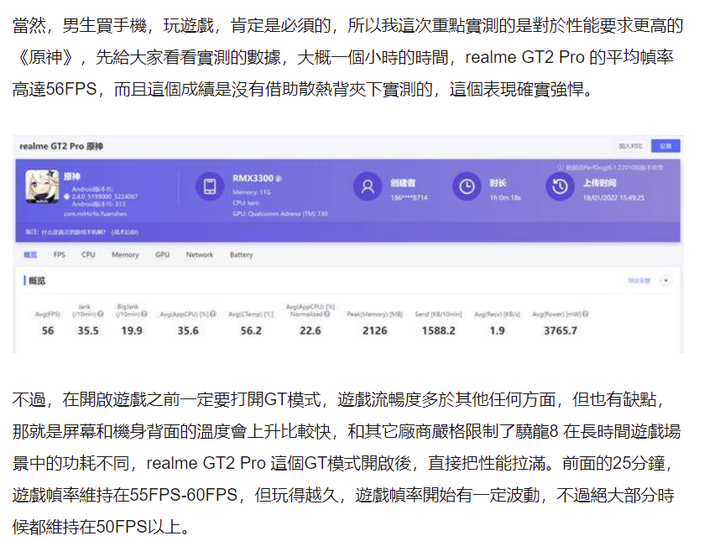Click the upload time history icon
The height and width of the screenshot is (541, 720).
(x=559, y=186)
